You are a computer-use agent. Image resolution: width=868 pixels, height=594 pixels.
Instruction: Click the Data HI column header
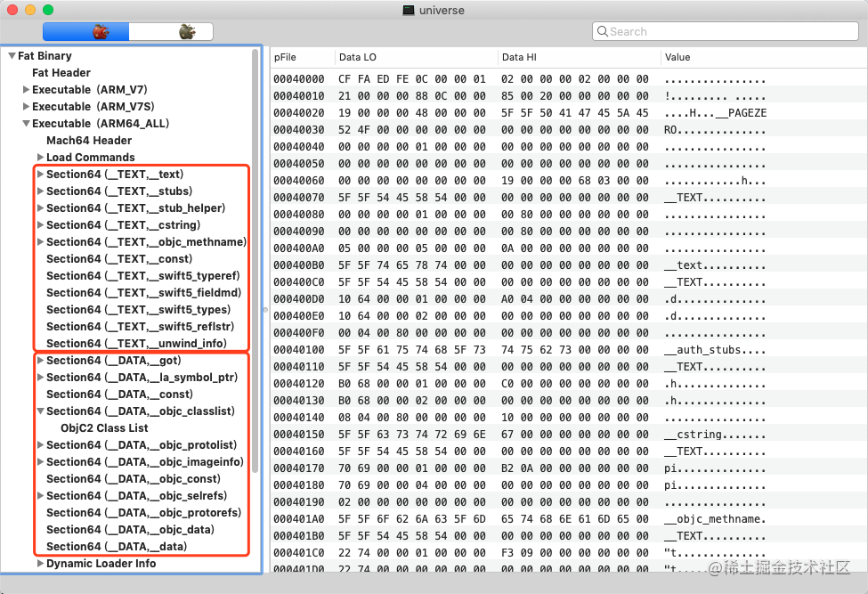579,57
